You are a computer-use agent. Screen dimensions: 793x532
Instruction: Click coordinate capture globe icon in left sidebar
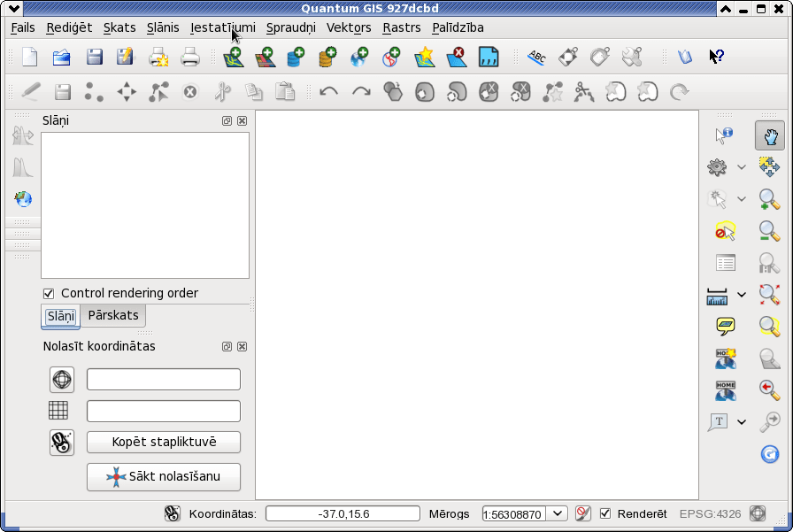pos(23,199)
